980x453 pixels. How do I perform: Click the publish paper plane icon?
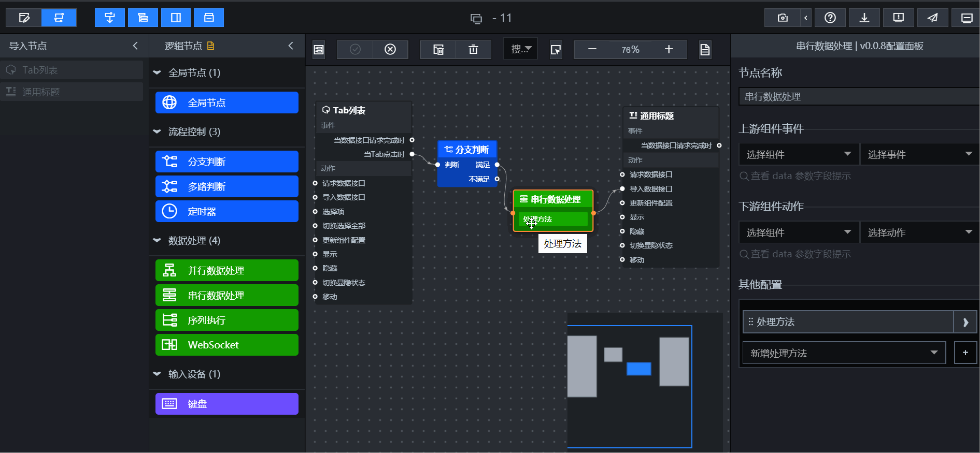[933, 18]
